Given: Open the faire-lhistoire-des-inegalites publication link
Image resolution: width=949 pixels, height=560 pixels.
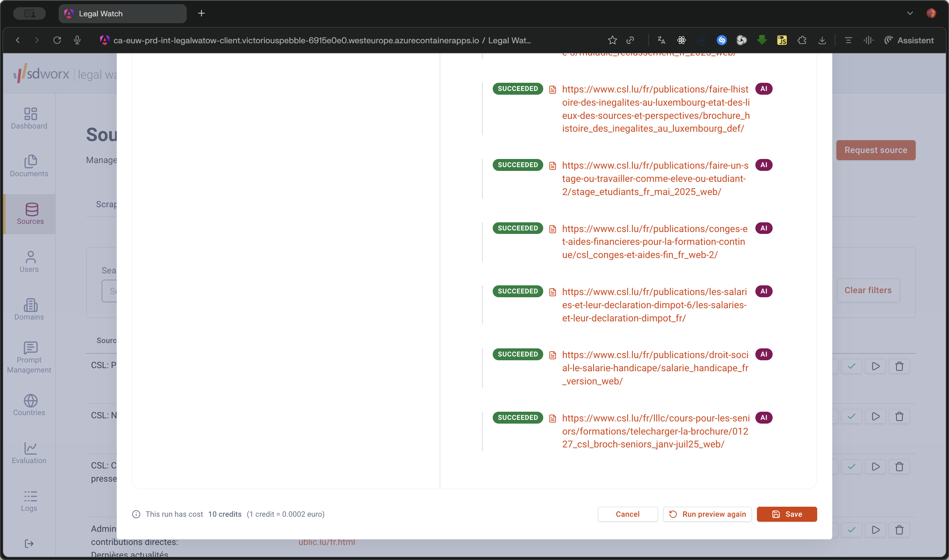Looking at the screenshot, I should [656, 109].
